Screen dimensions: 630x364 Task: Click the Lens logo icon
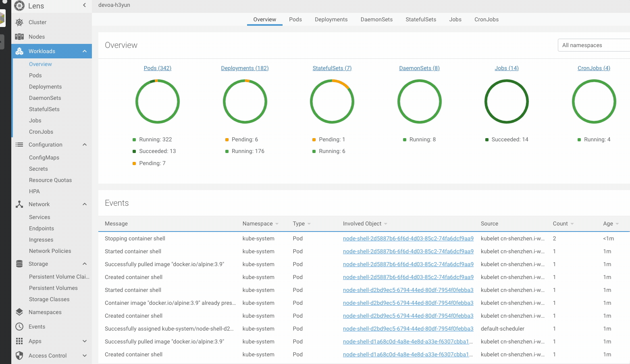pos(19,6)
